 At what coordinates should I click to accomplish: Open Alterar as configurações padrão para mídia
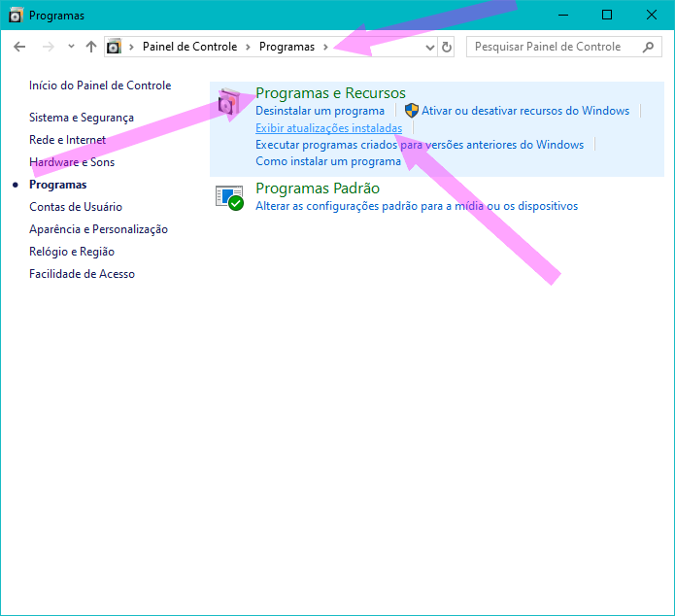(x=417, y=206)
